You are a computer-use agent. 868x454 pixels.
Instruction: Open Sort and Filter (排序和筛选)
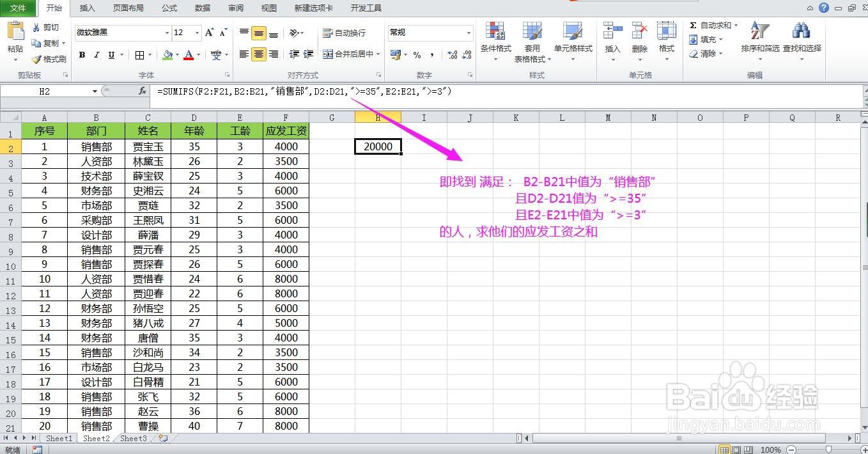760,41
